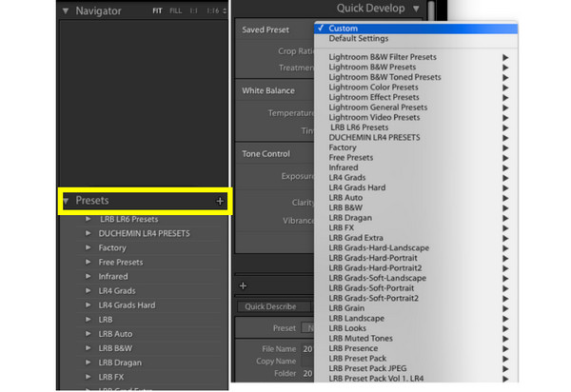Select FILL zoom in Navigator

click(x=175, y=10)
